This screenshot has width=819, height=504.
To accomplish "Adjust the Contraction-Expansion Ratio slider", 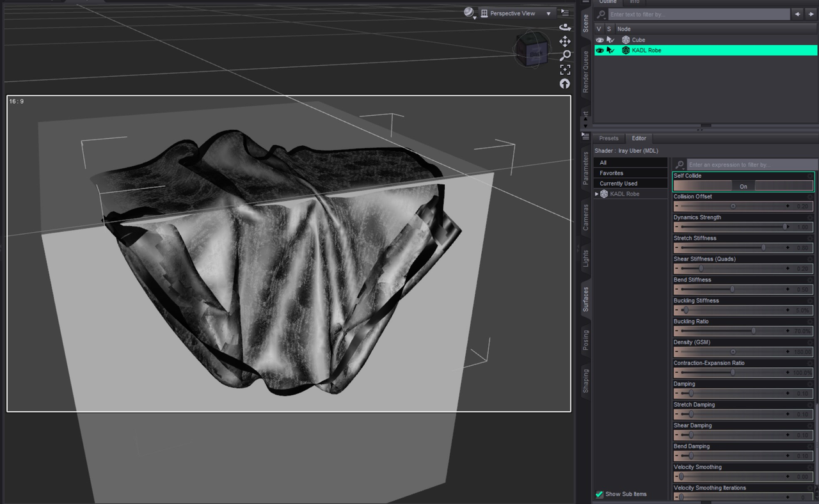I will click(743, 372).
